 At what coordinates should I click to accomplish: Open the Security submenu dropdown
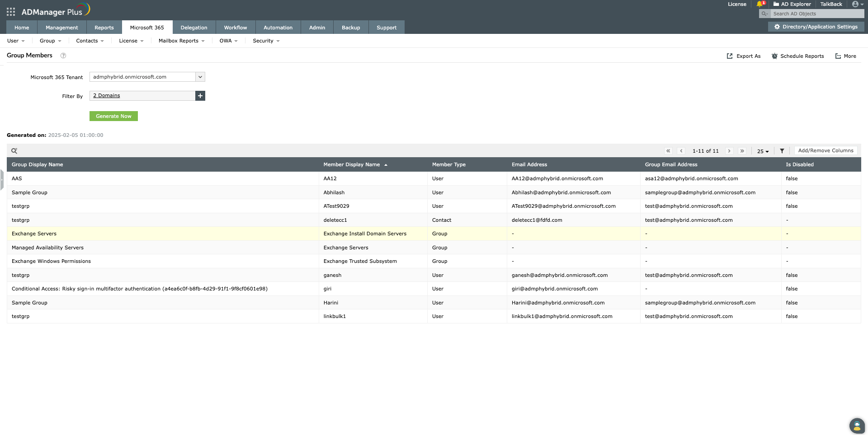(x=266, y=41)
